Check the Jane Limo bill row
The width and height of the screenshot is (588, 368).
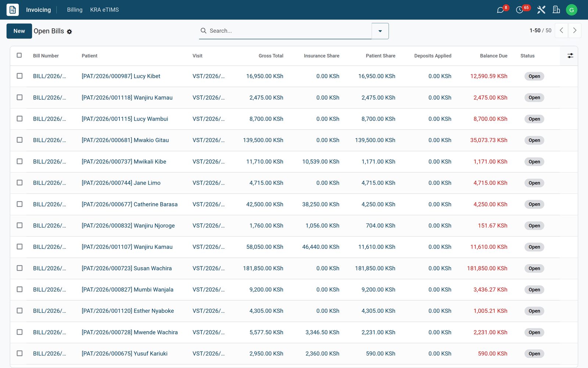pos(19,183)
